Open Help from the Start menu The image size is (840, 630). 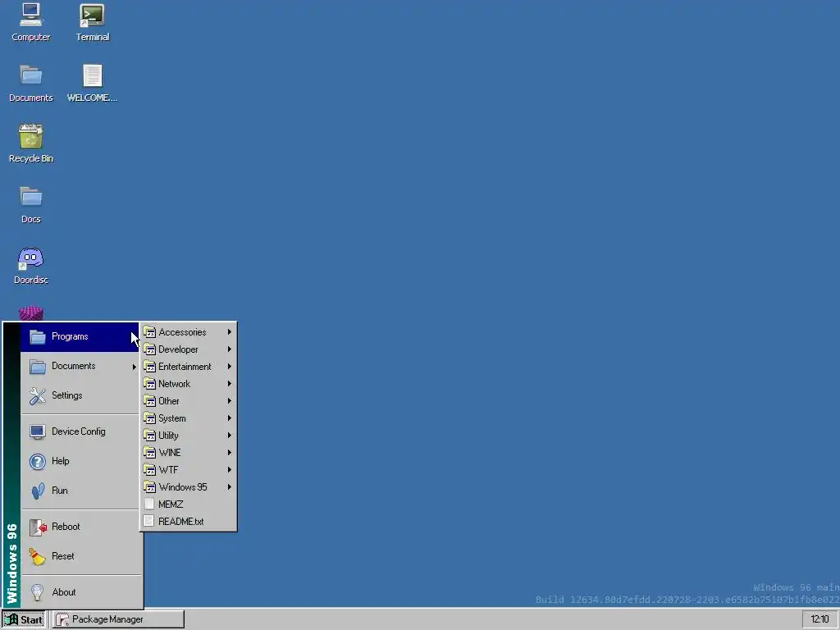click(x=80, y=461)
